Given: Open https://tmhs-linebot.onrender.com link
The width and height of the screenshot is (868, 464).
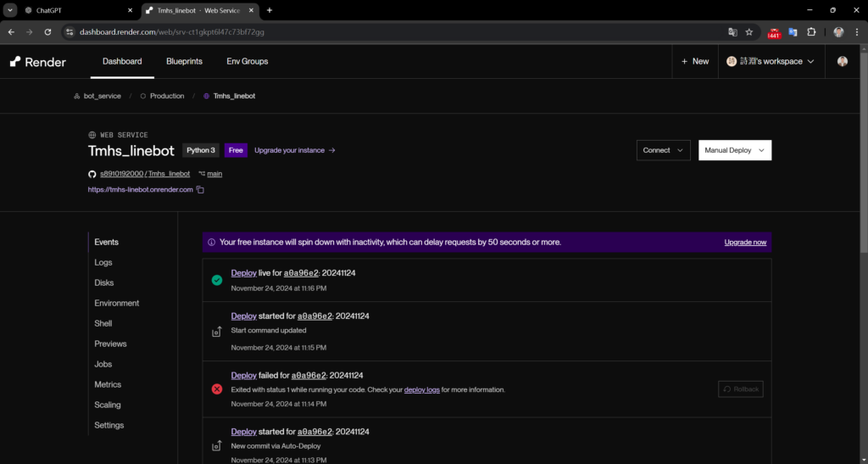Looking at the screenshot, I should pyautogui.click(x=141, y=190).
